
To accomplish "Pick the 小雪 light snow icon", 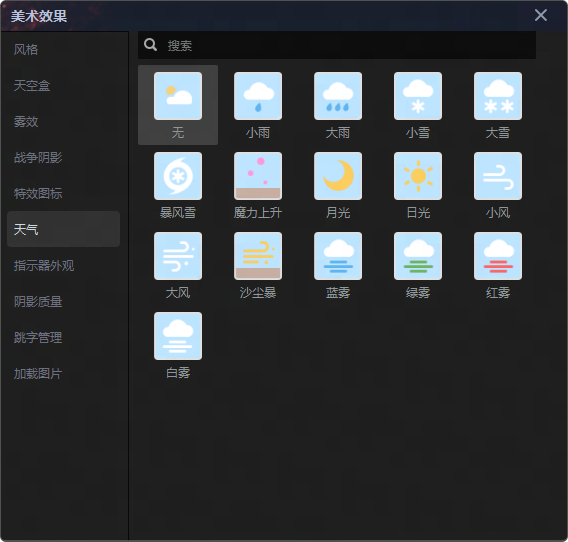I will [418, 96].
